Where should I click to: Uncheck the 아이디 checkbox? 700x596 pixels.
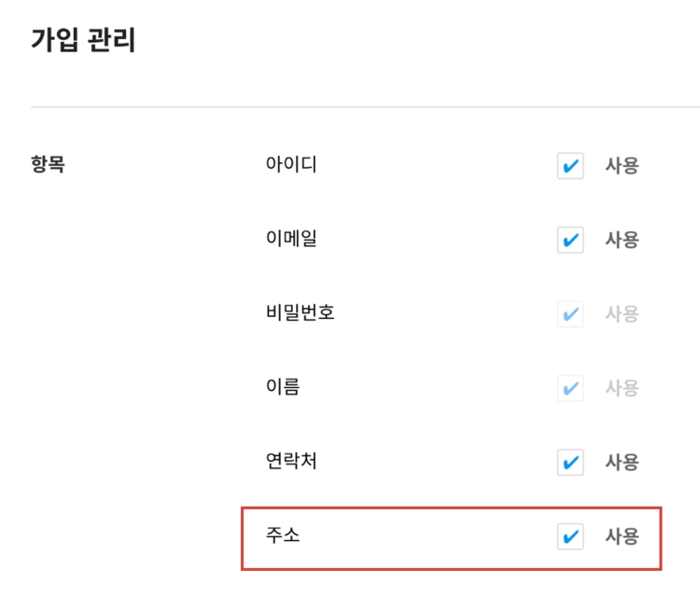click(570, 166)
